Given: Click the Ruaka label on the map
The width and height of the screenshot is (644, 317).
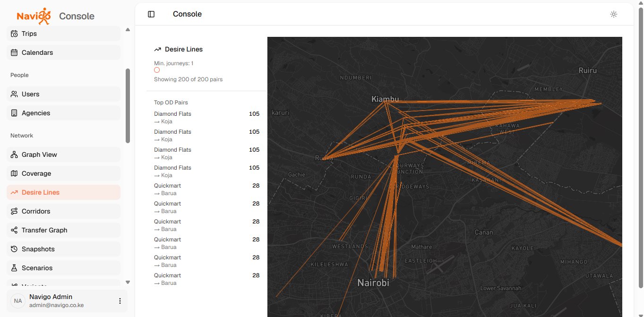Looking at the screenshot, I should 324,158.
